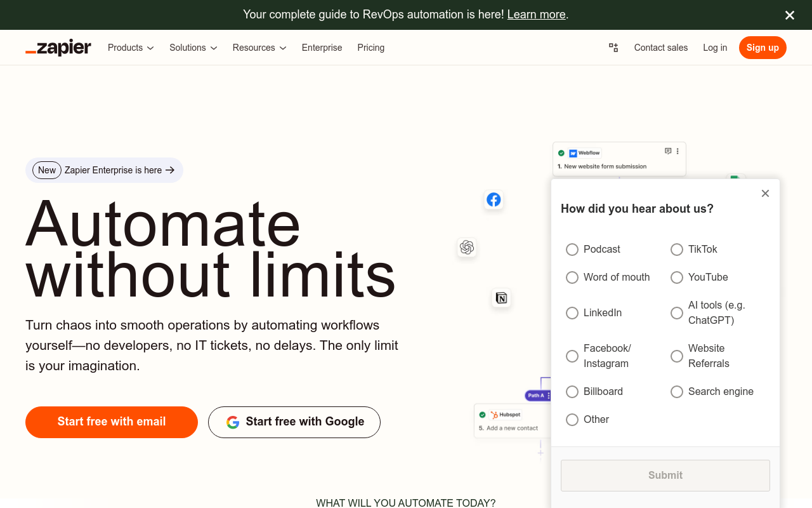This screenshot has width=812, height=508.
Task: Click the Notion app icon
Action: point(501,298)
